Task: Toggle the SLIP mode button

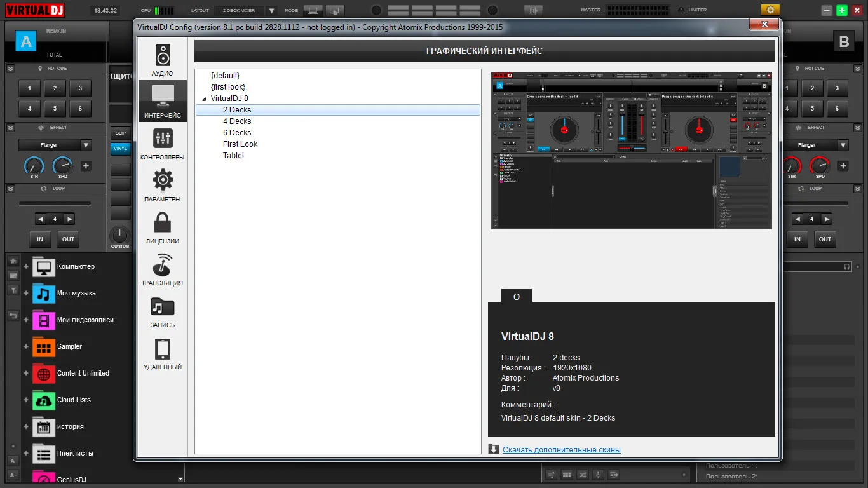Action: [x=120, y=133]
